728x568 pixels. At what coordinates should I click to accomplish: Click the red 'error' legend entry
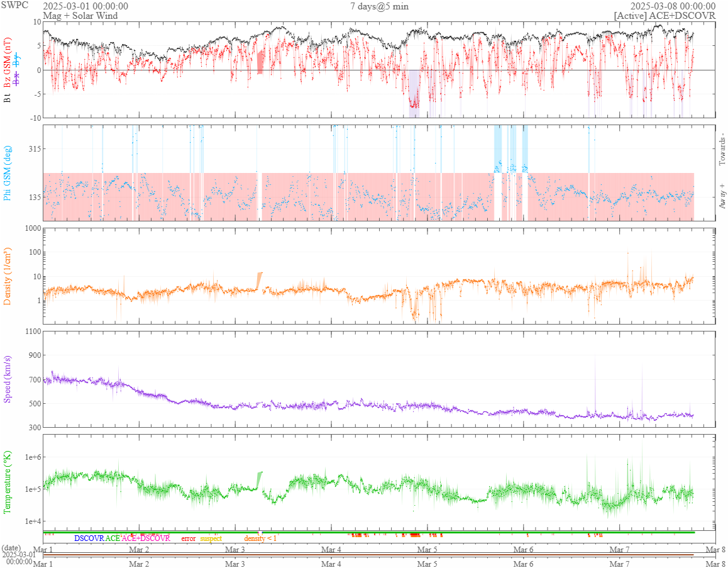pyautogui.click(x=189, y=538)
